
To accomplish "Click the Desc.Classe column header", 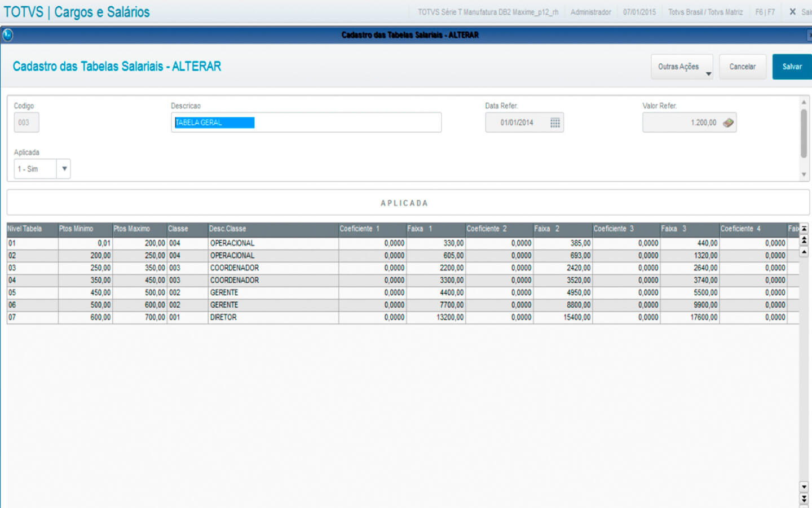I will tap(272, 229).
